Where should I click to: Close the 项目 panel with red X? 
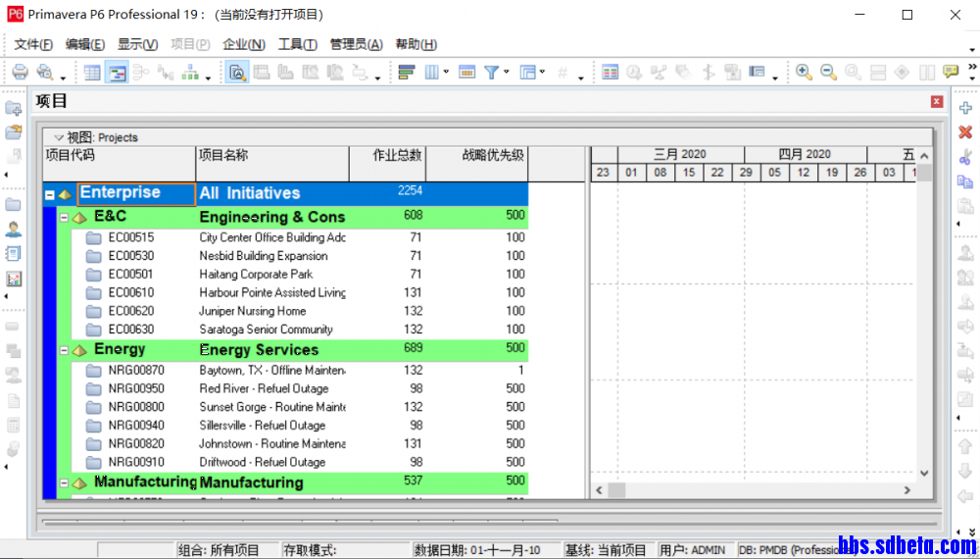tap(936, 101)
